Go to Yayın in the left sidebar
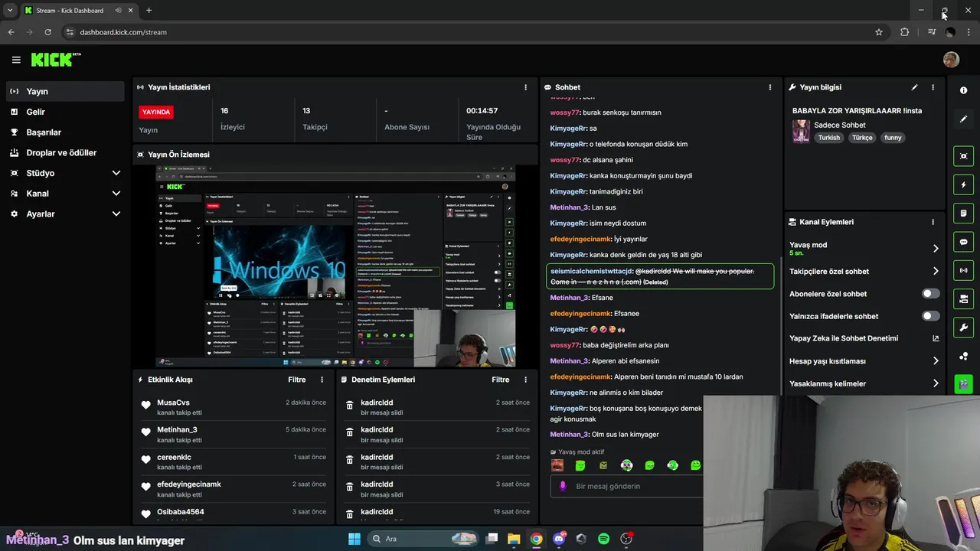The width and height of the screenshot is (980, 551). coord(64,91)
